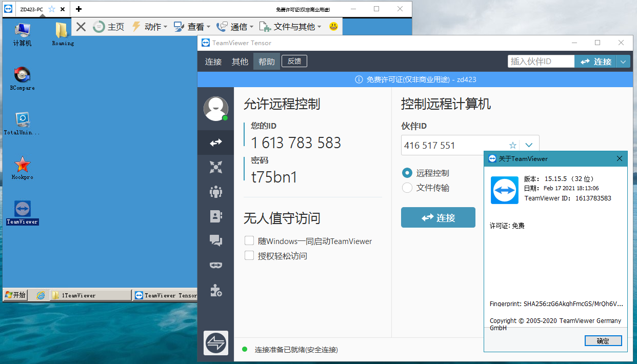The image size is (637, 364).
Task: Click the password t75bn1
Action: (x=274, y=177)
